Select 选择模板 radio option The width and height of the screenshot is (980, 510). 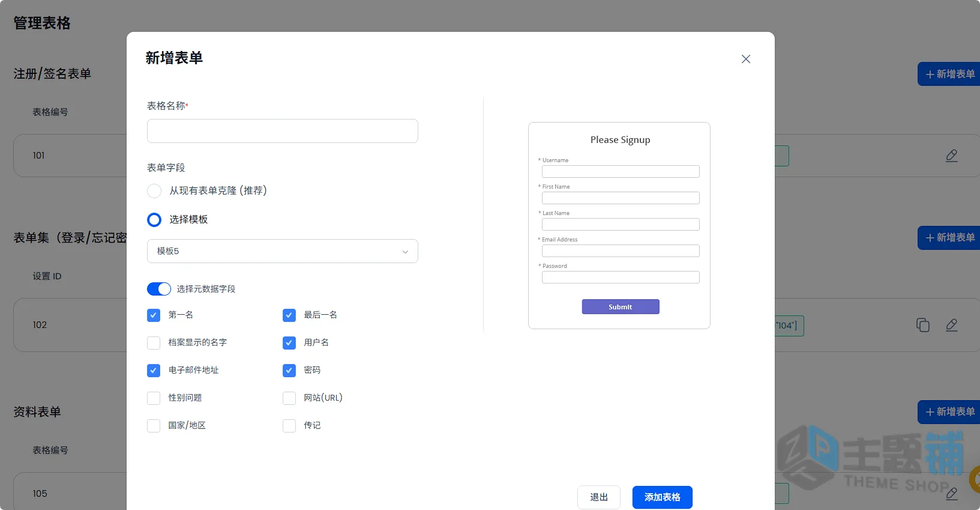(154, 220)
